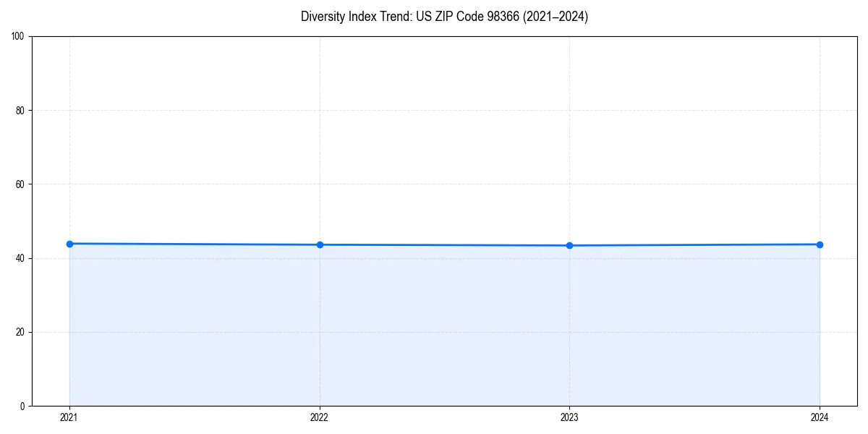
Task: Click the 2022 x-axis tick label
Action: click(x=319, y=417)
